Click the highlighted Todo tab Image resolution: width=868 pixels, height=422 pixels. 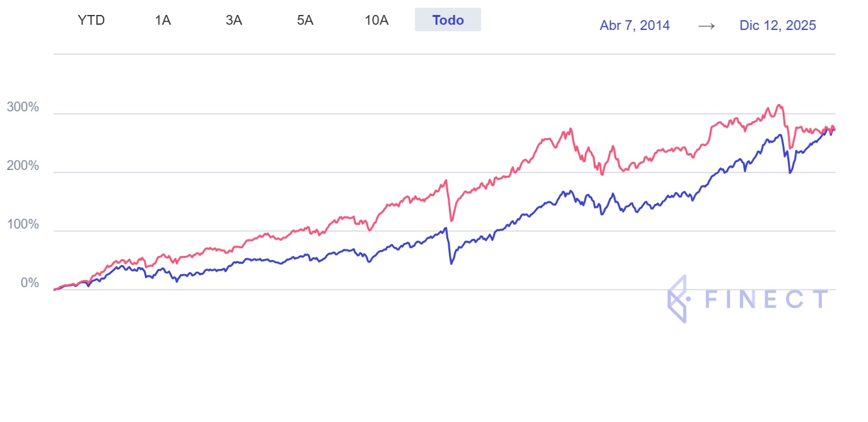pyautogui.click(x=448, y=20)
